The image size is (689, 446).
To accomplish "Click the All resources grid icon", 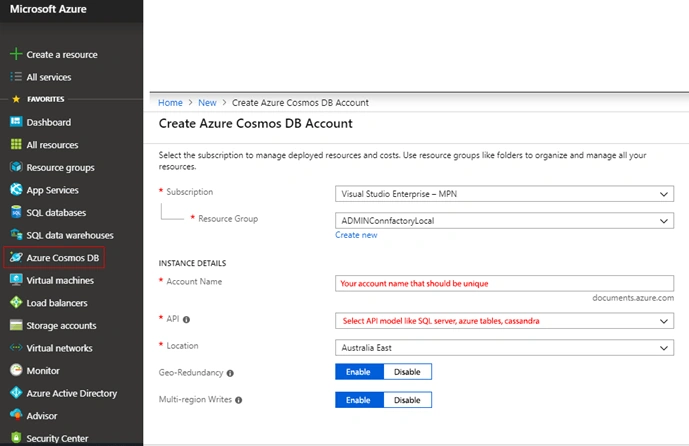I will coord(16,144).
